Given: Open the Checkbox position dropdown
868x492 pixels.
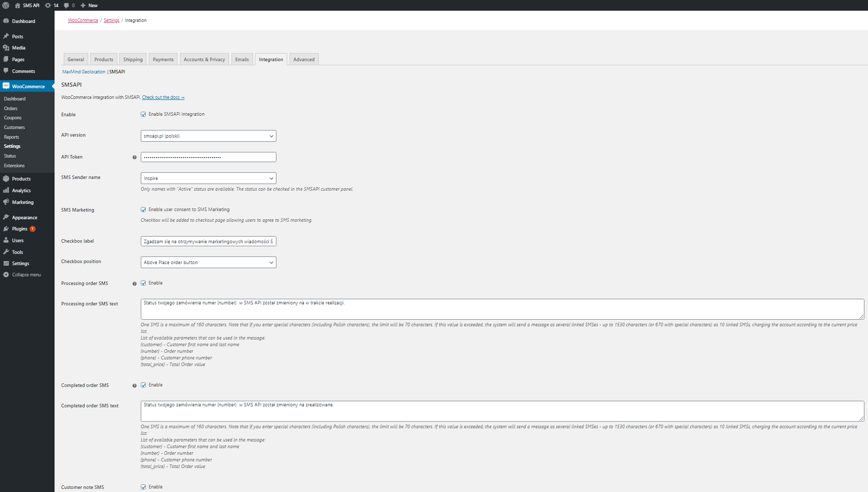Looking at the screenshot, I should click(x=209, y=263).
